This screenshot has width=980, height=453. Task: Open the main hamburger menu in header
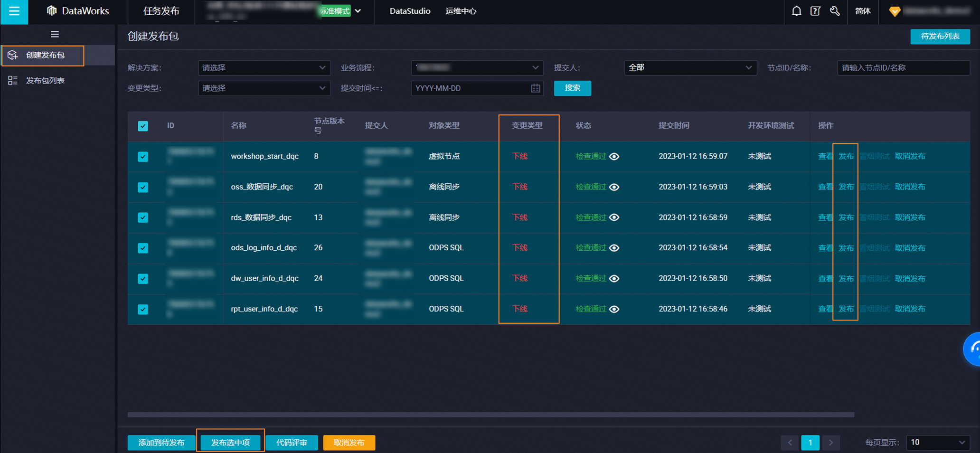click(14, 11)
